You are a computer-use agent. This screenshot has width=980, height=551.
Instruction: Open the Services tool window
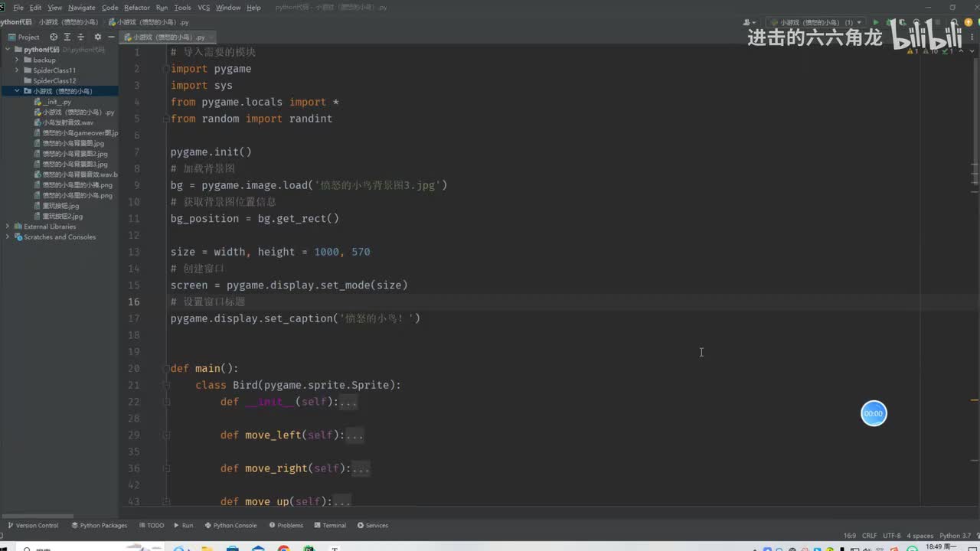click(373, 526)
